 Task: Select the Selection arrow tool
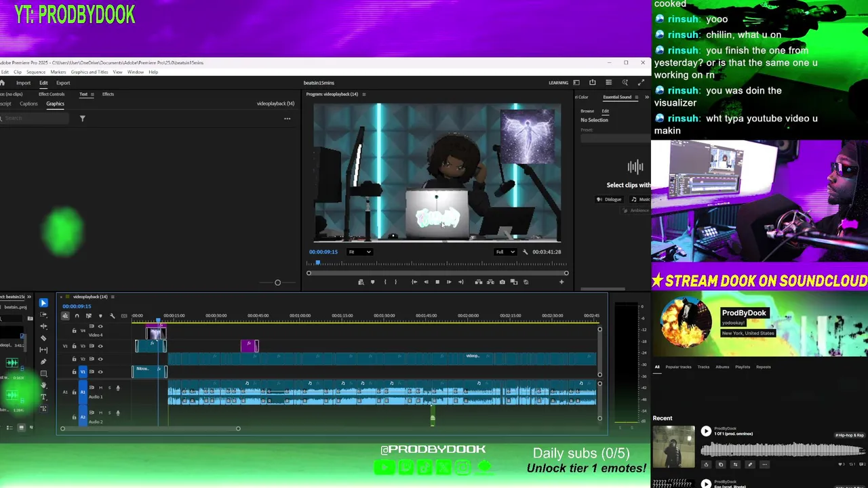43,303
